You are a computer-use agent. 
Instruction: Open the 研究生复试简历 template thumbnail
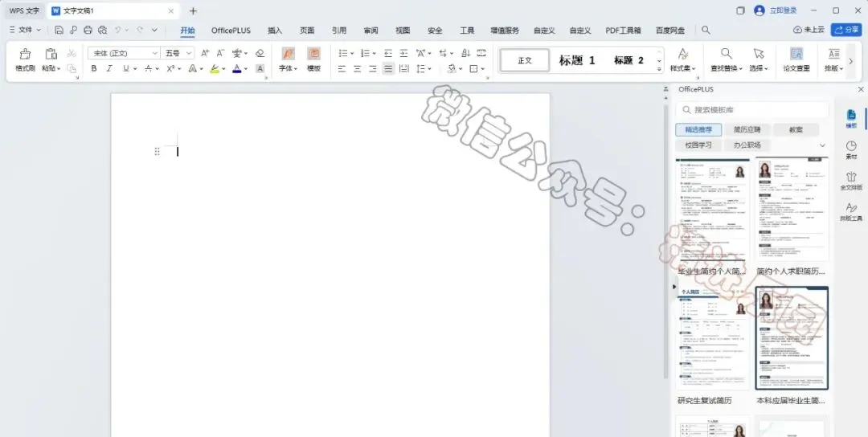[x=713, y=338]
